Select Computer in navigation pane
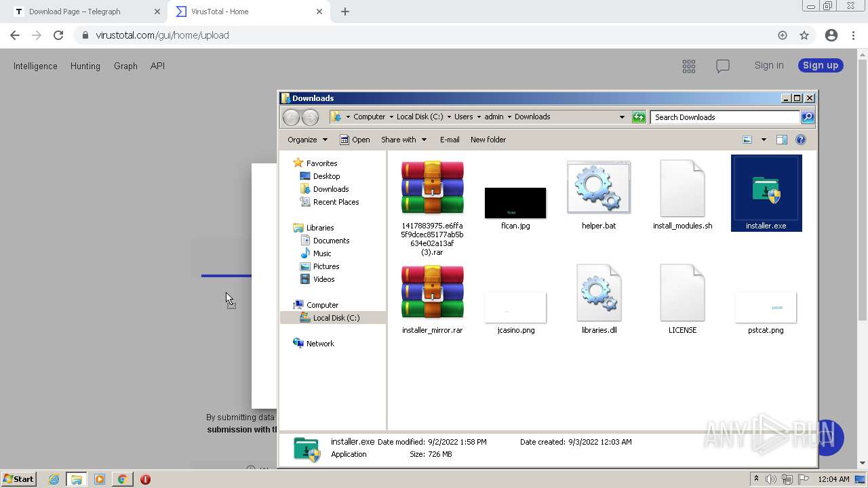This screenshot has width=868, height=488. click(322, 305)
